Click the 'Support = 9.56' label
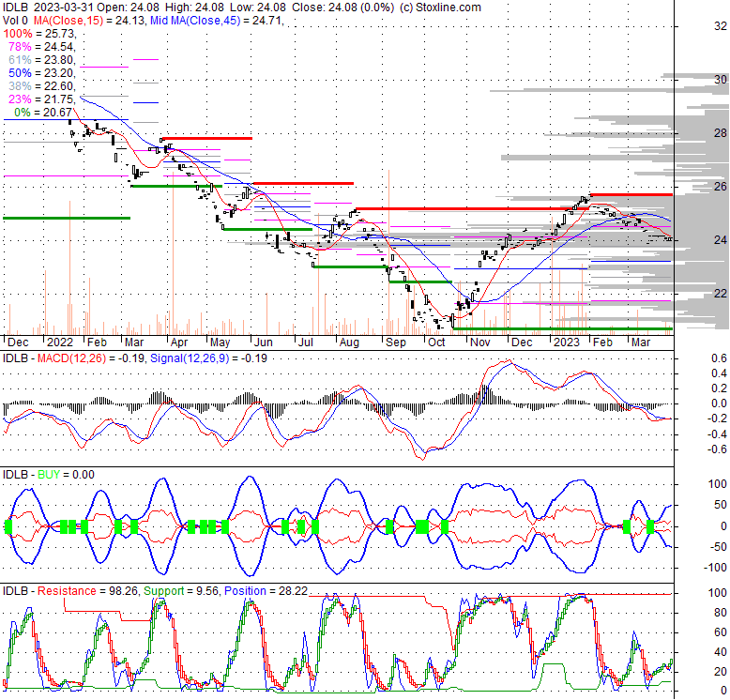The height and width of the screenshot is (700, 730). click(x=181, y=591)
